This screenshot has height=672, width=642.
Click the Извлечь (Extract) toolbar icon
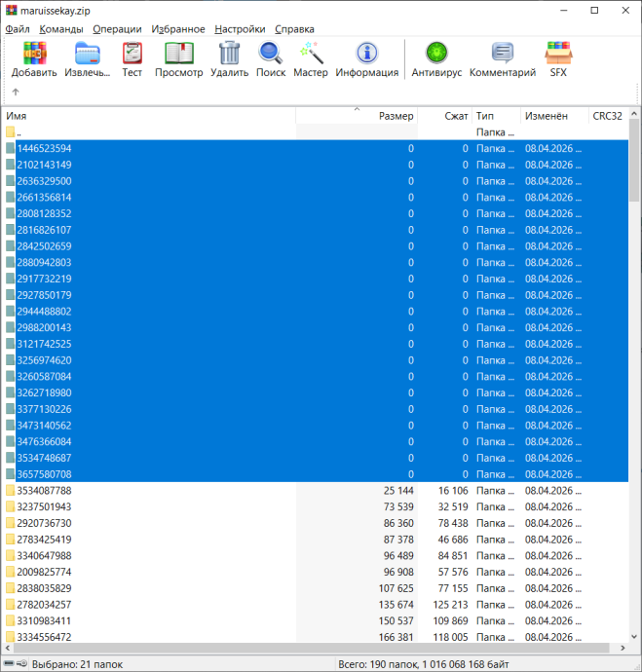point(88,55)
